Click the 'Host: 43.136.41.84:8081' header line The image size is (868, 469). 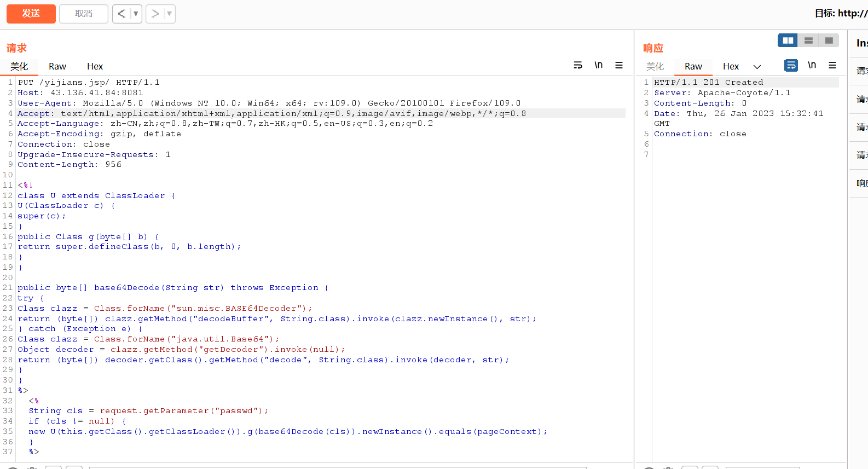click(80, 93)
